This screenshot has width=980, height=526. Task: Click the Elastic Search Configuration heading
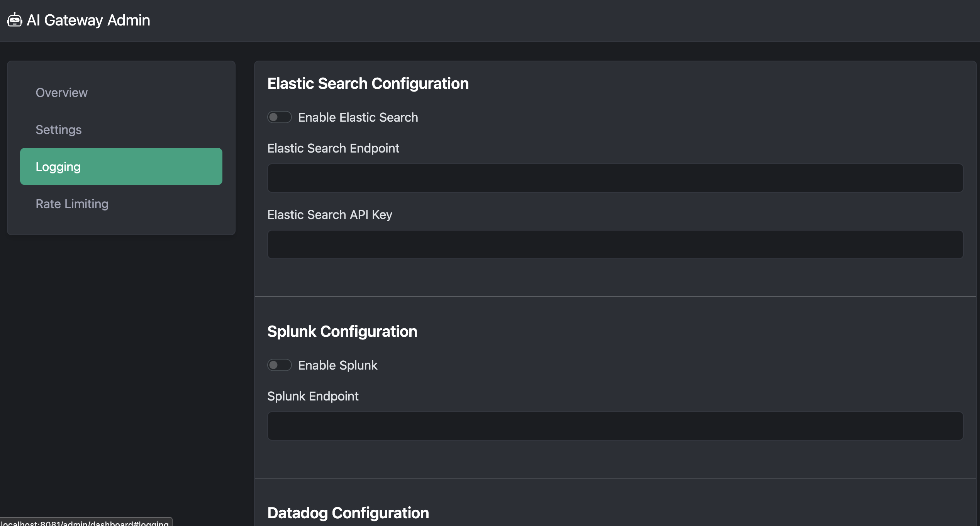coord(368,83)
